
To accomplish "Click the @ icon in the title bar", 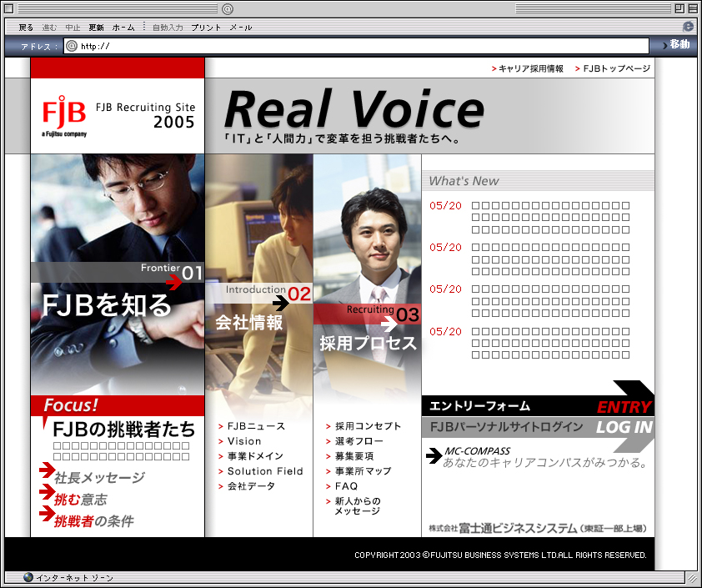I will (228, 8).
